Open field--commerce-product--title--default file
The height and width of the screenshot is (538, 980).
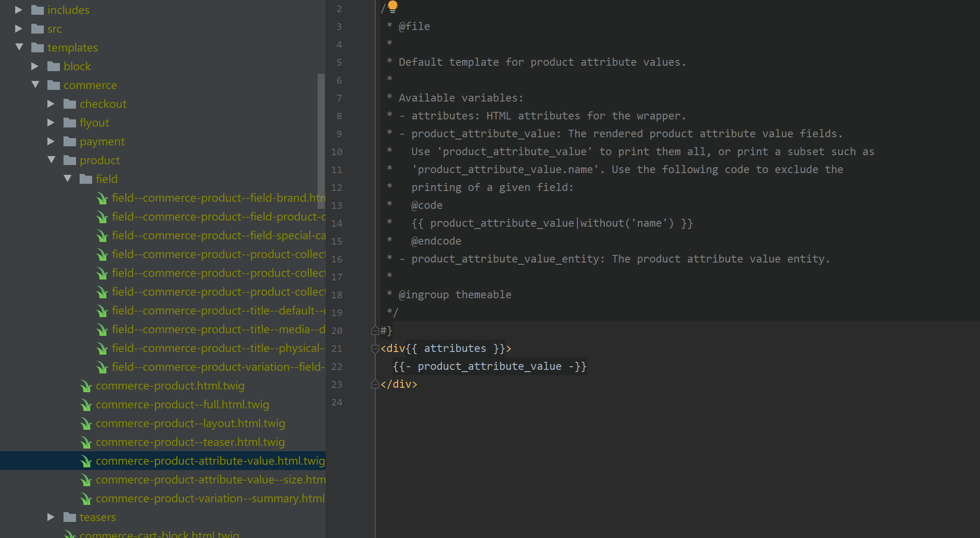point(219,310)
